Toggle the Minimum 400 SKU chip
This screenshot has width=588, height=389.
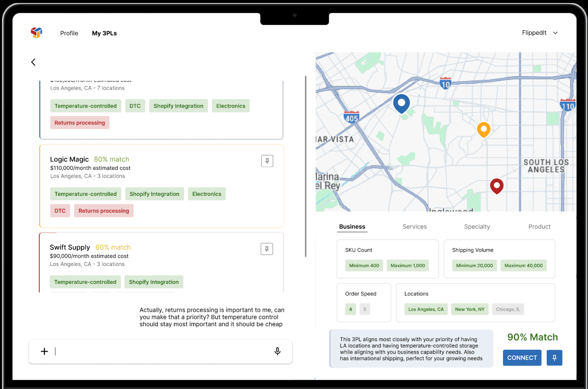(364, 265)
